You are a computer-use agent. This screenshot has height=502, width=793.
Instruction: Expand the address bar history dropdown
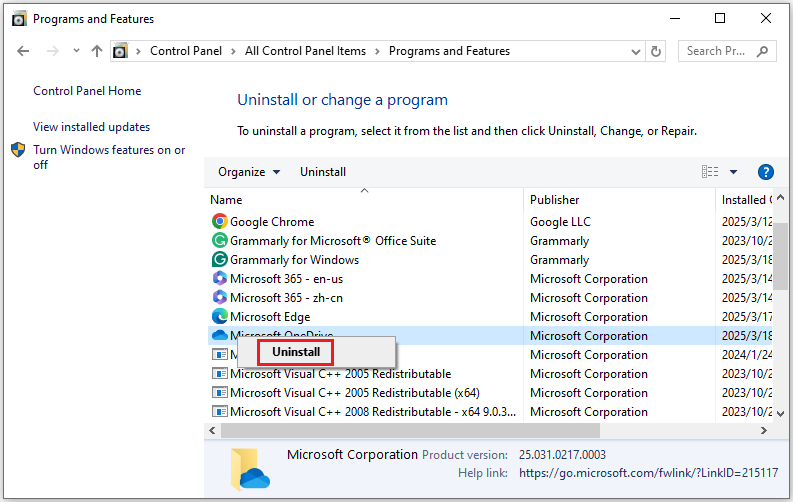point(636,52)
